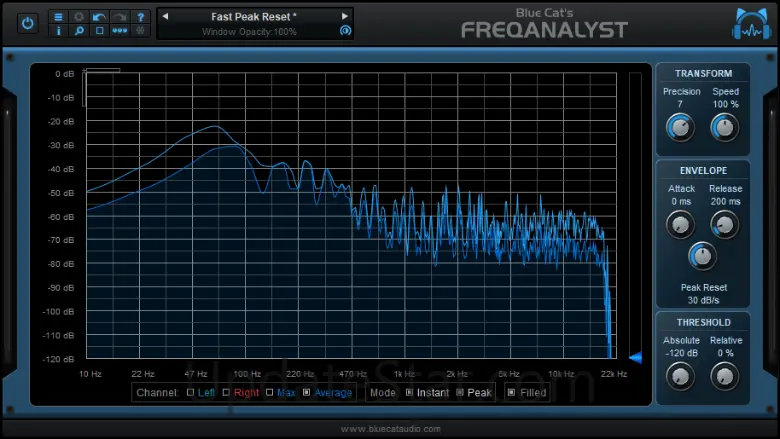
Task: Click the Speed value 100 %
Action: pyautogui.click(x=725, y=104)
